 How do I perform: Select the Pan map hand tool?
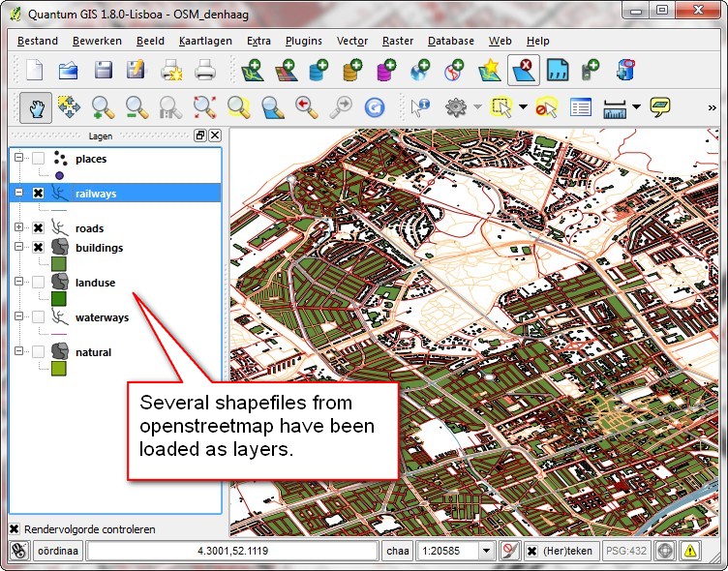[36, 107]
